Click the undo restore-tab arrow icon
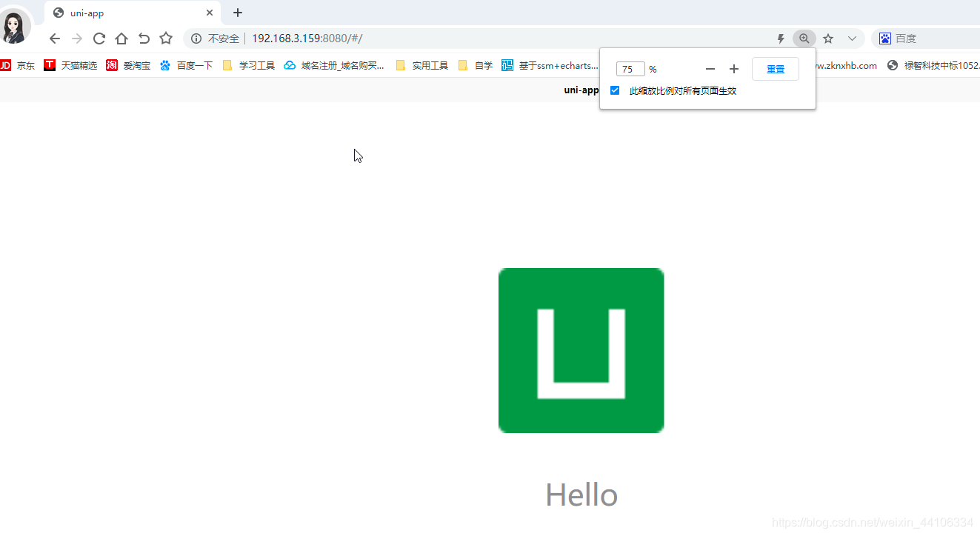The width and height of the screenshot is (980, 536). pos(144,38)
